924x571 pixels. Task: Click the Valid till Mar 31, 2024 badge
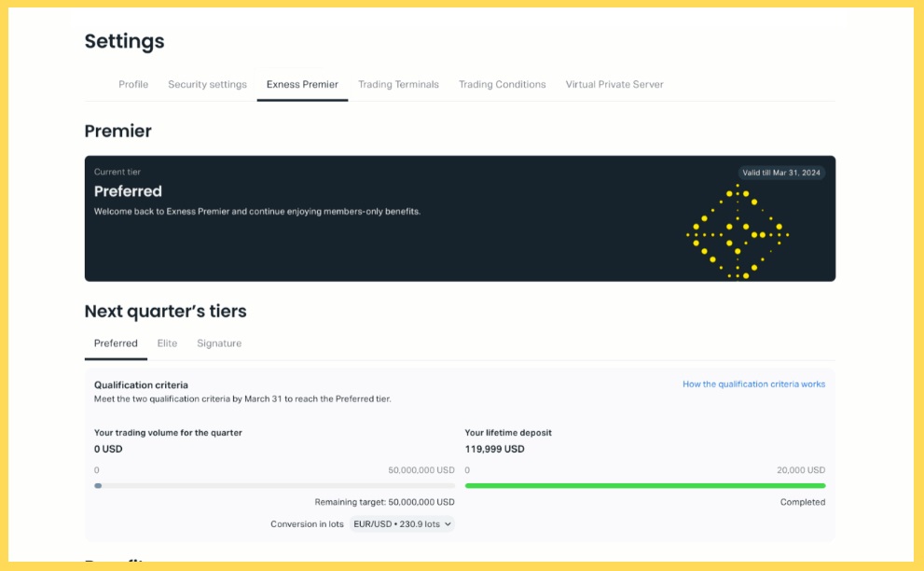(781, 173)
